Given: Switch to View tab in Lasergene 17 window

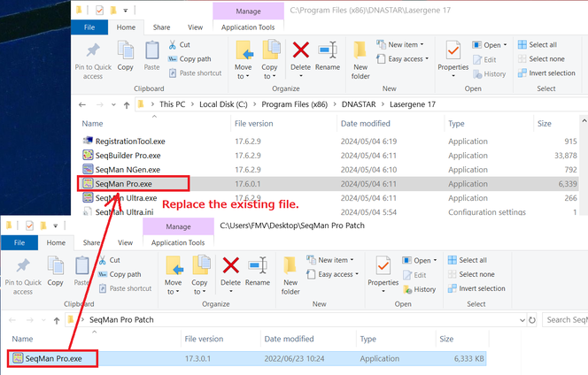Looking at the screenshot, I should [195, 27].
